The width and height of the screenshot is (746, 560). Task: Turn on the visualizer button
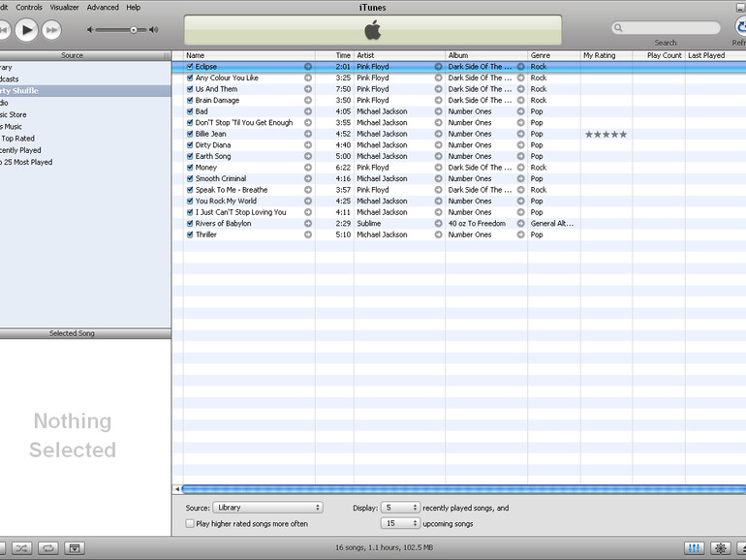point(720,548)
